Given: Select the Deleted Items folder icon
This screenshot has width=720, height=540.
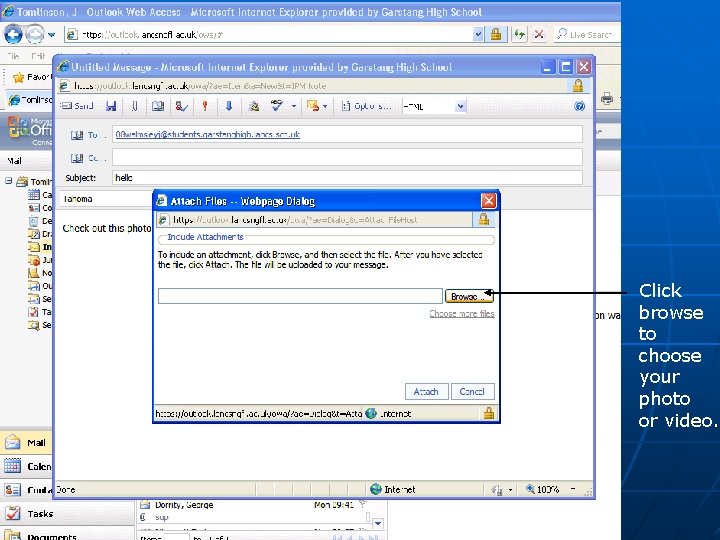Looking at the screenshot, I should pos(34,221).
